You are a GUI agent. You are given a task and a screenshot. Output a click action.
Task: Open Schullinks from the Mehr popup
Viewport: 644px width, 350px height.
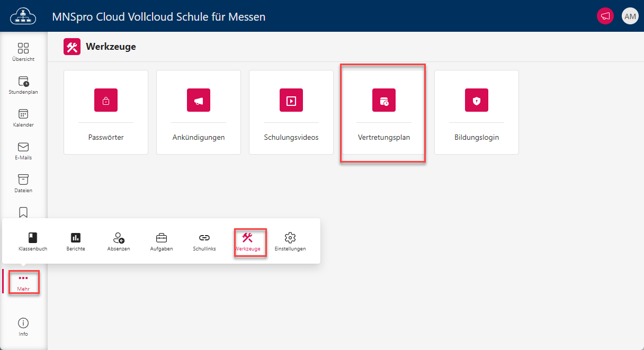[x=204, y=241]
